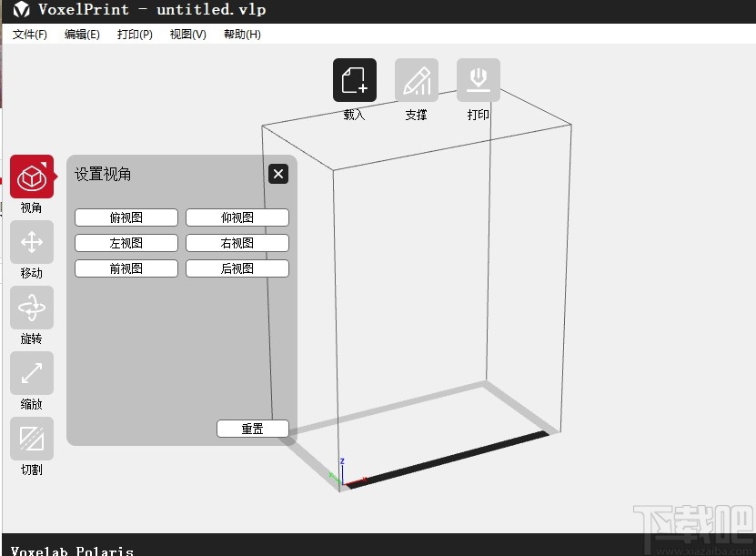Screen dimensions: 756x556
Task: Open the 视图(V) menu
Action: click(x=186, y=34)
